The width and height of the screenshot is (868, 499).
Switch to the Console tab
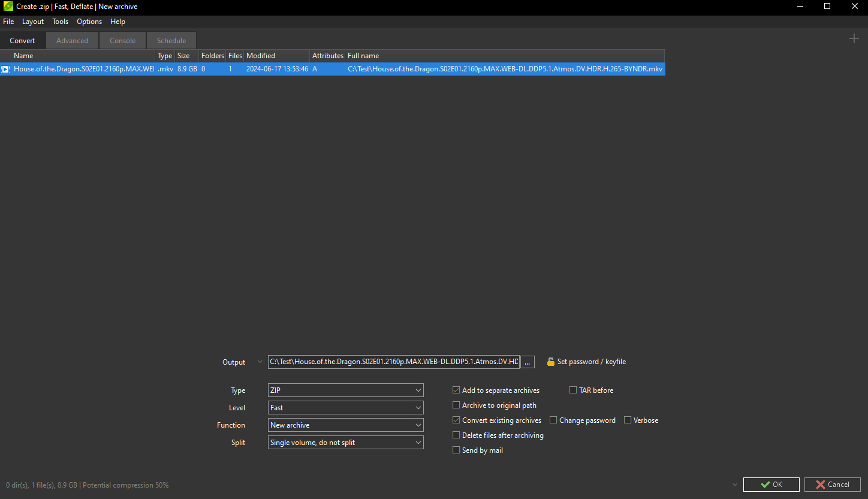point(122,41)
